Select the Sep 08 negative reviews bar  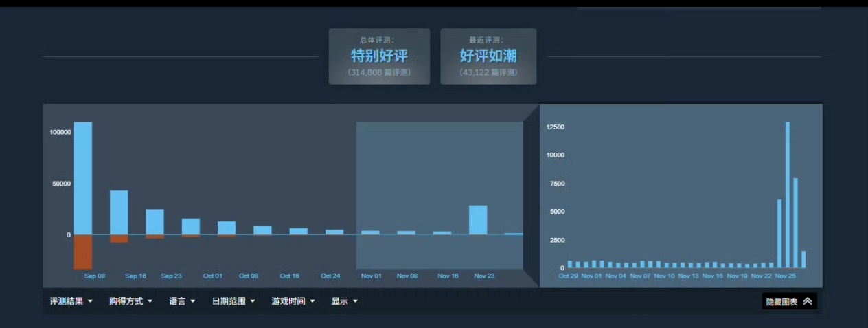pos(83,252)
